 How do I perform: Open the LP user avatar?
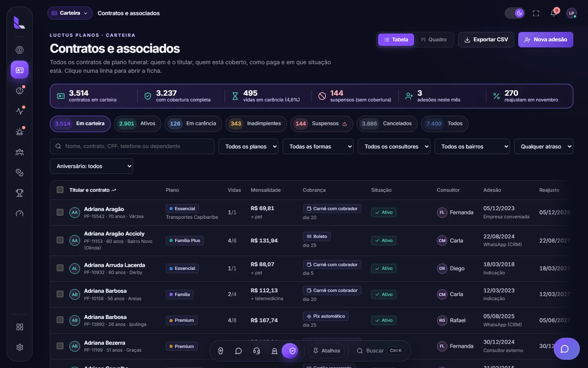[x=572, y=13]
